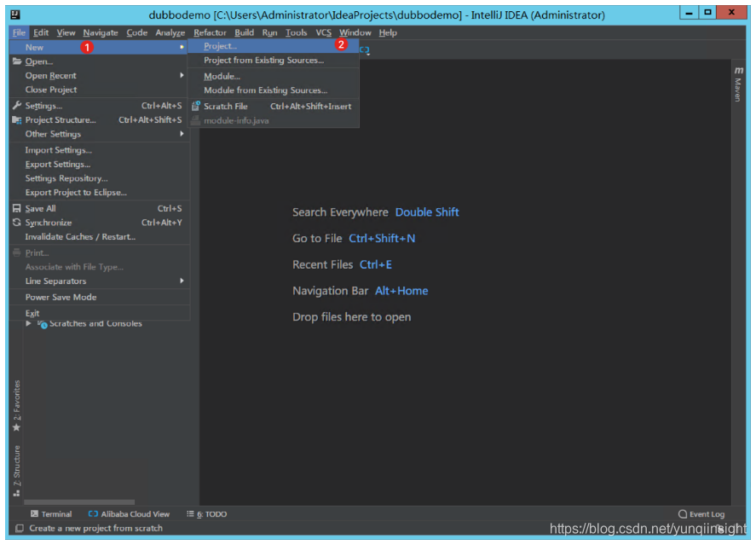
Task: Choose Module from Existing Sources...
Action: 274,90
